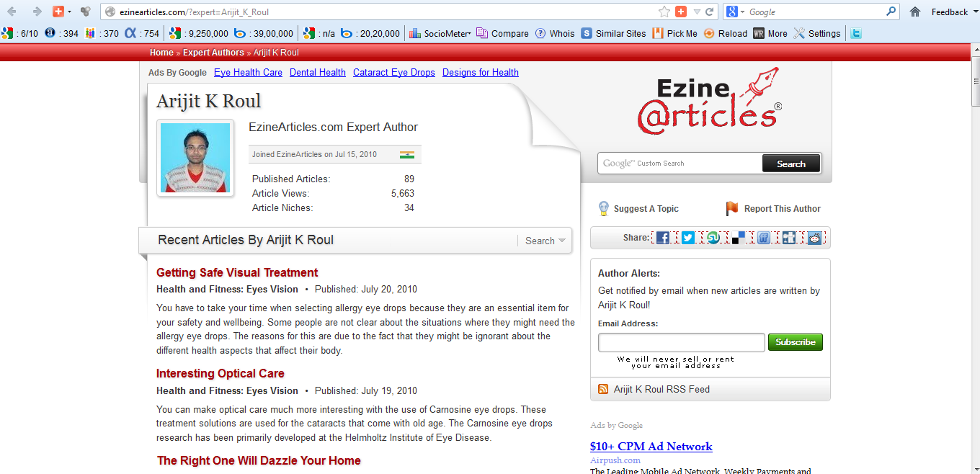
Task: Bookmark this page with the star icon
Action: tap(664, 12)
